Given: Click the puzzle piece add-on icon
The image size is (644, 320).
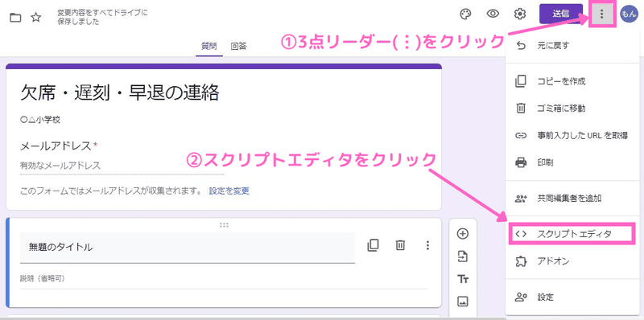Looking at the screenshot, I should [x=521, y=261].
